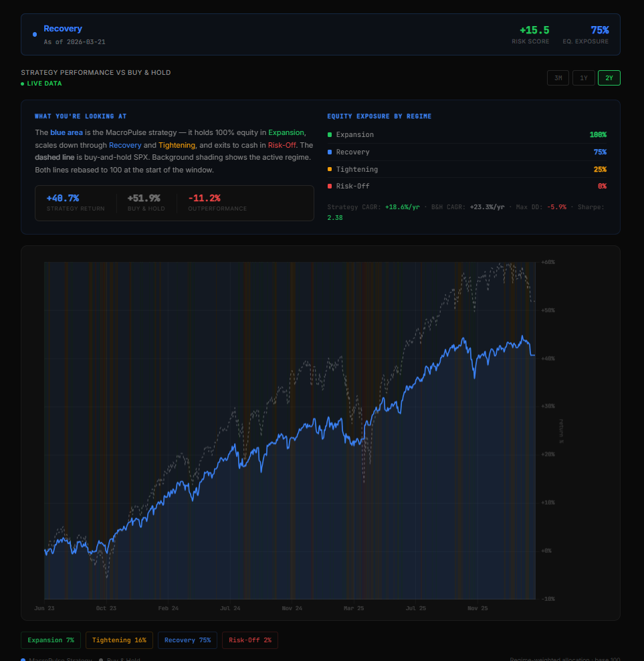Click the red Risk-Off color square
The width and height of the screenshot is (644, 661).
[330, 186]
